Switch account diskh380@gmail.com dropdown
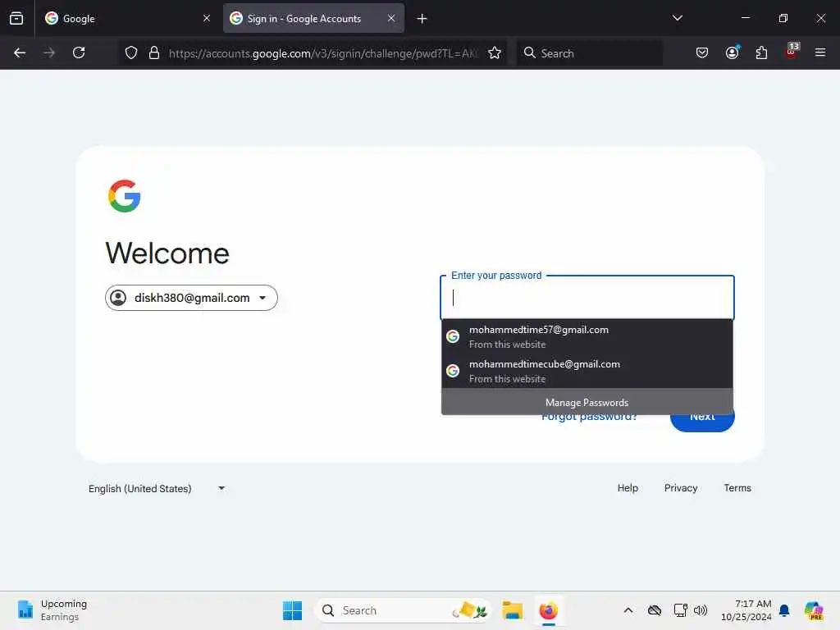 191,298
